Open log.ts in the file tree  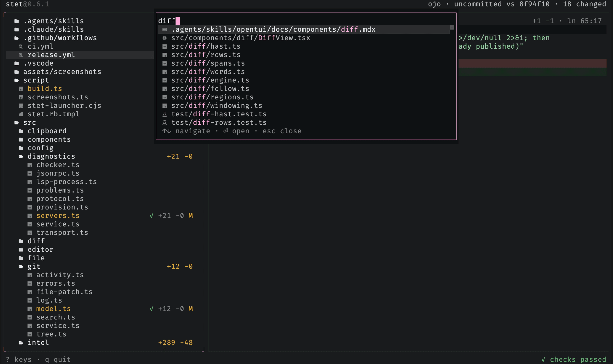(x=49, y=301)
